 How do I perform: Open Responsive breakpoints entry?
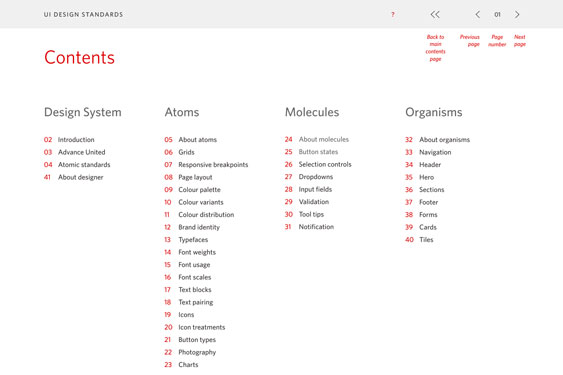point(206,165)
